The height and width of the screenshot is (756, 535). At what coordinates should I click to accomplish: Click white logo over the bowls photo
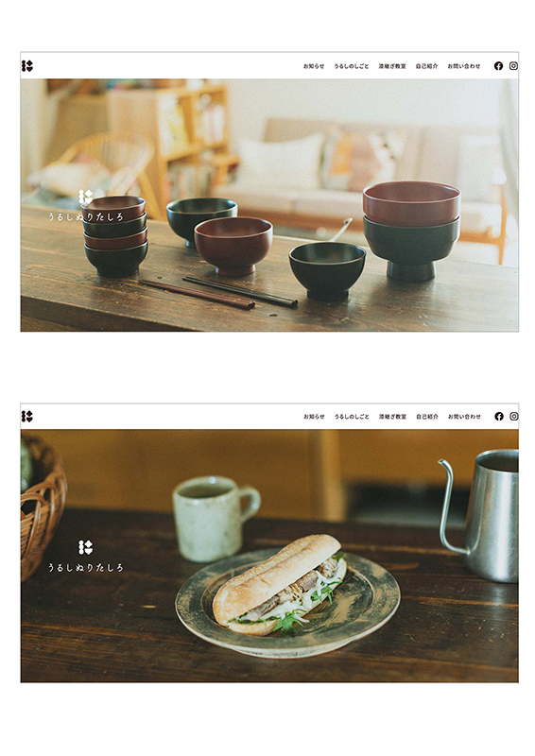click(86, 198)
